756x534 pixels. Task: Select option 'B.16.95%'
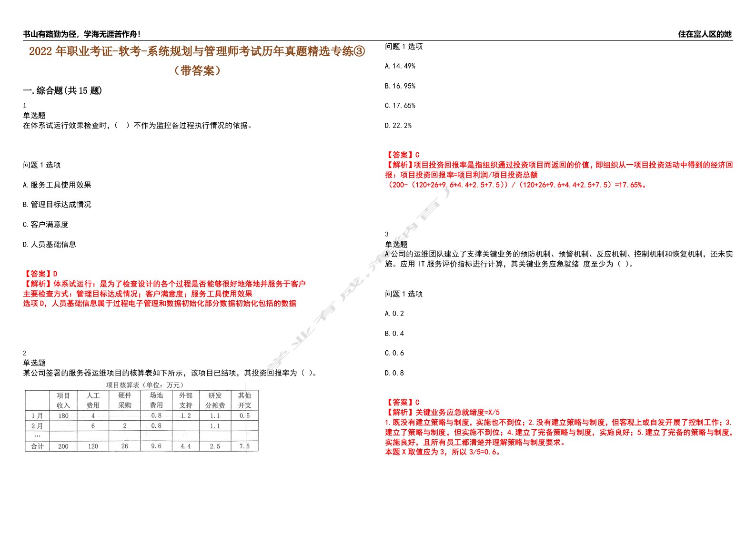pyautogui.click(x=400, y=86)
